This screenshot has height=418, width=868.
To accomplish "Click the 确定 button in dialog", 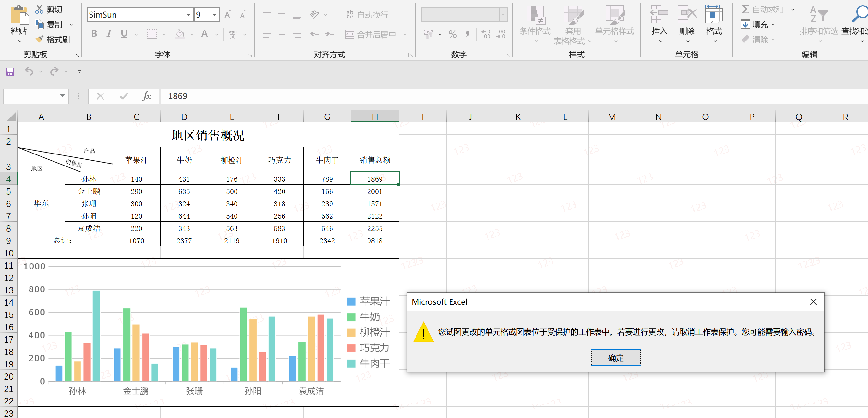I will tap(615, 358).
